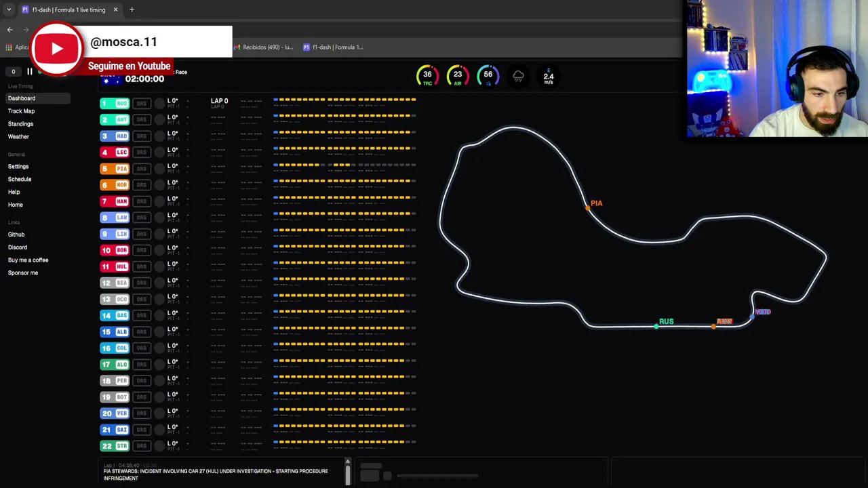Click the tyre circle icon in LEC row
This screenshot has width=868, height=488.
[x=159, y=152]
